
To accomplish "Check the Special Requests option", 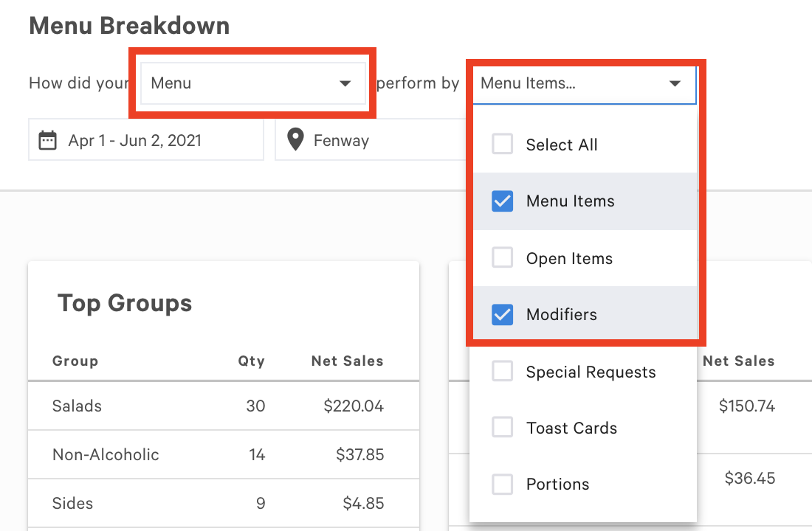I will pos(502,372).
